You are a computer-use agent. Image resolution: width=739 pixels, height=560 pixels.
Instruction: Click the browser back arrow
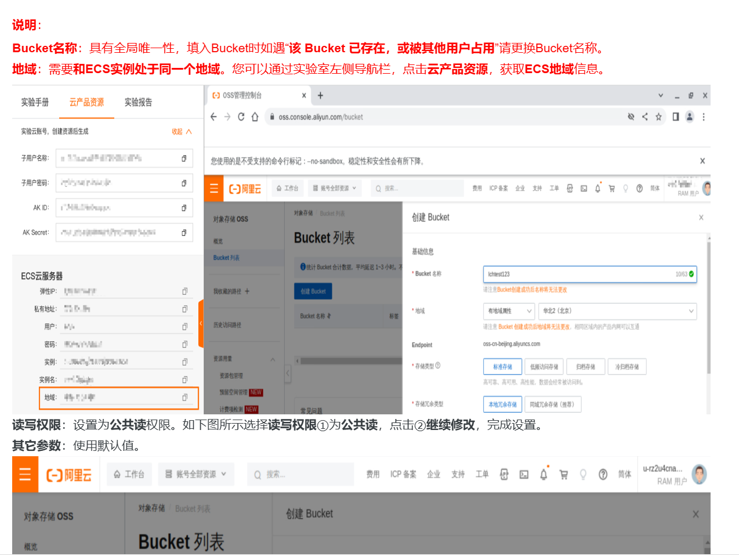click(x=213, y=117)
